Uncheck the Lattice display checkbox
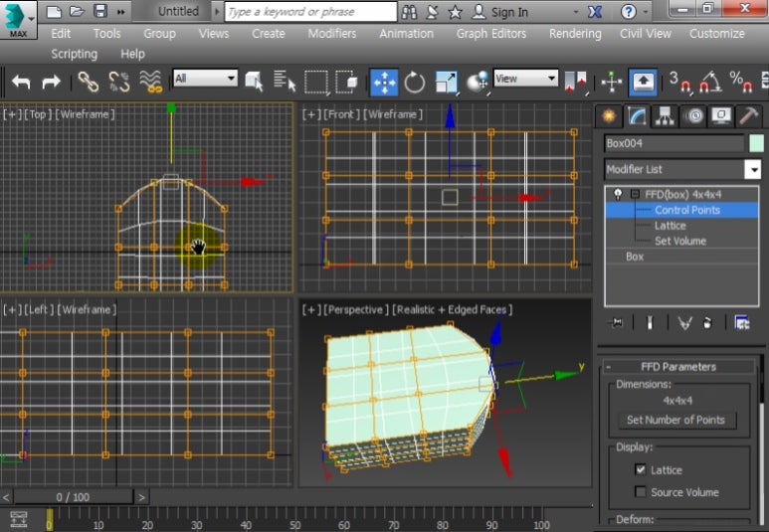Viewport: 769px width, 532px height. click(x=640, y=469)
